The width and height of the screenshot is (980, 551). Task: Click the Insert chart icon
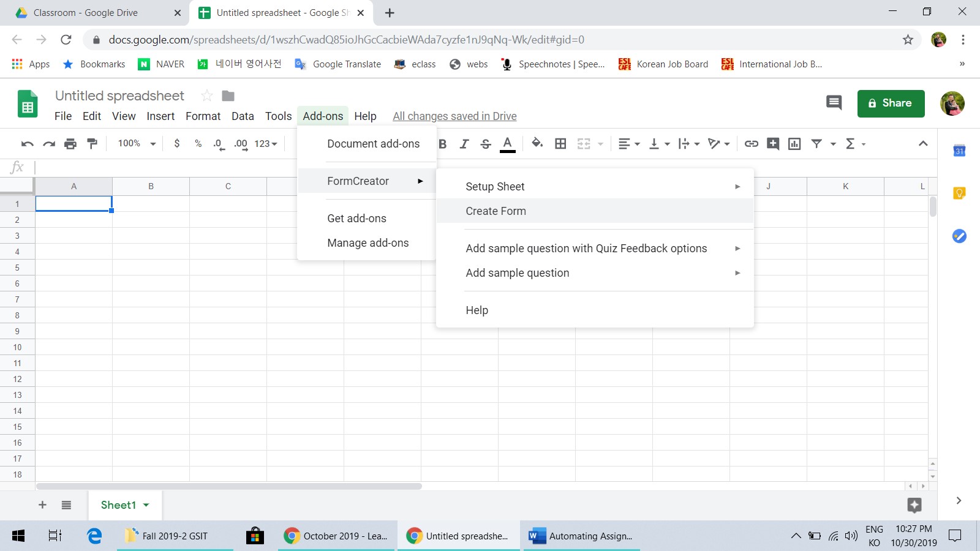tap(794, 144)
